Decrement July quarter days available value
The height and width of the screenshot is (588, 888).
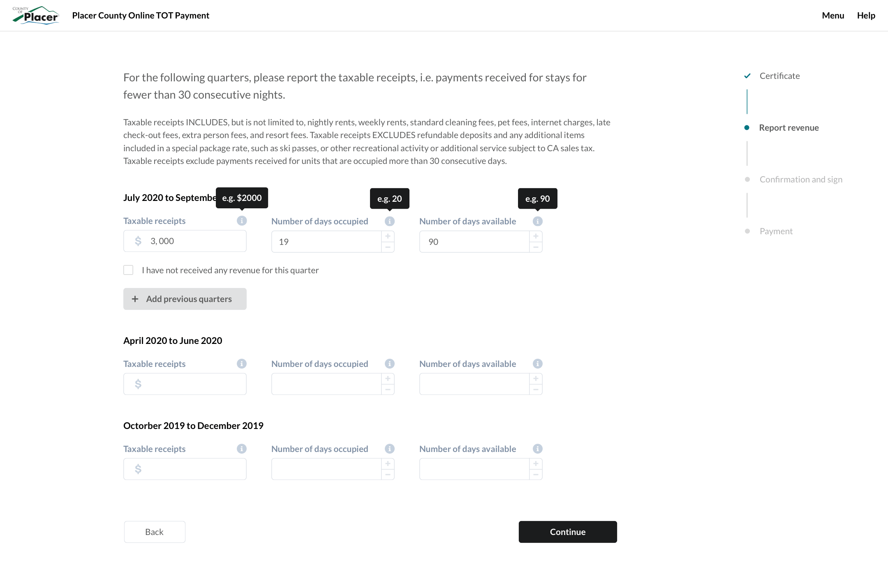(x=535, y=247)
